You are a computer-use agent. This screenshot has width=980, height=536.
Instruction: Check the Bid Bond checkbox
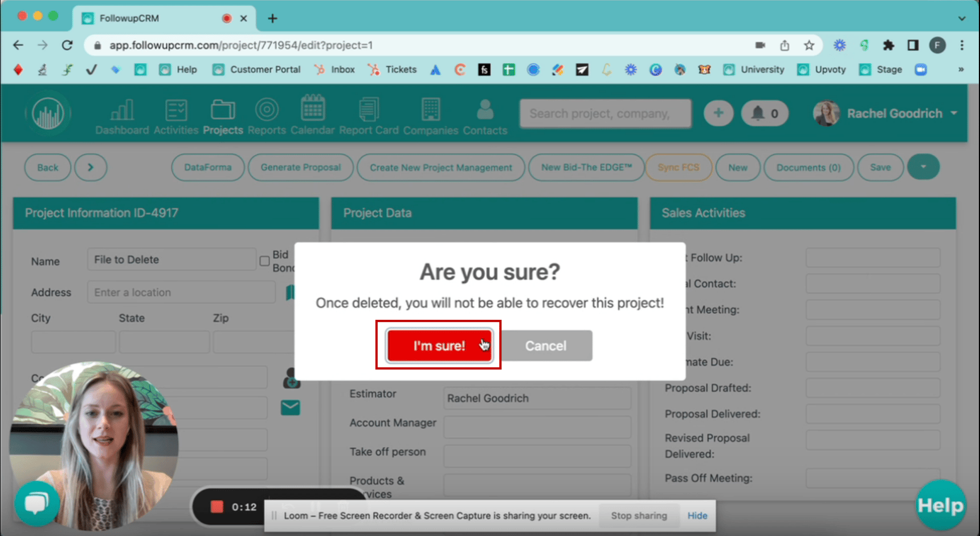click(264, 261)
